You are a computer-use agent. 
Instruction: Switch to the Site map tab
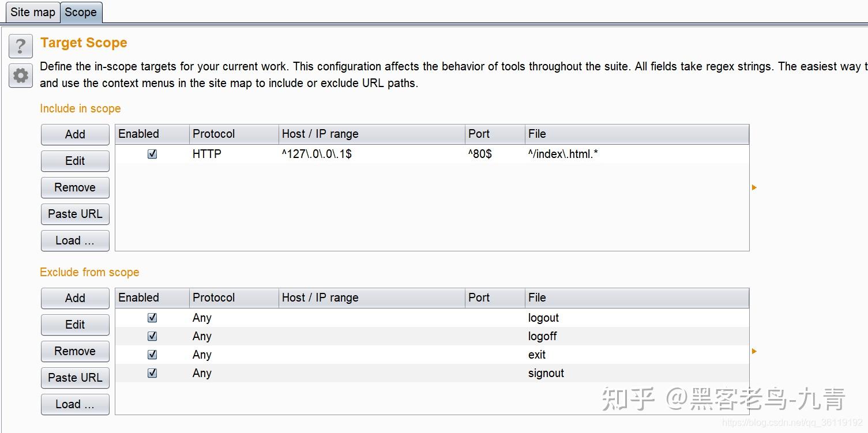32,12
